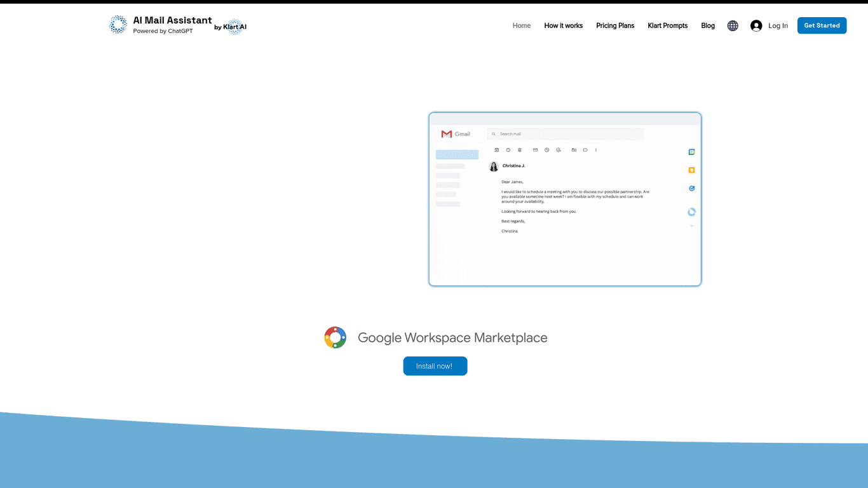Image resolution: width=868 pixels, height=488 pixels.
Task: Click the Get Started button
Action: point(822,25)
